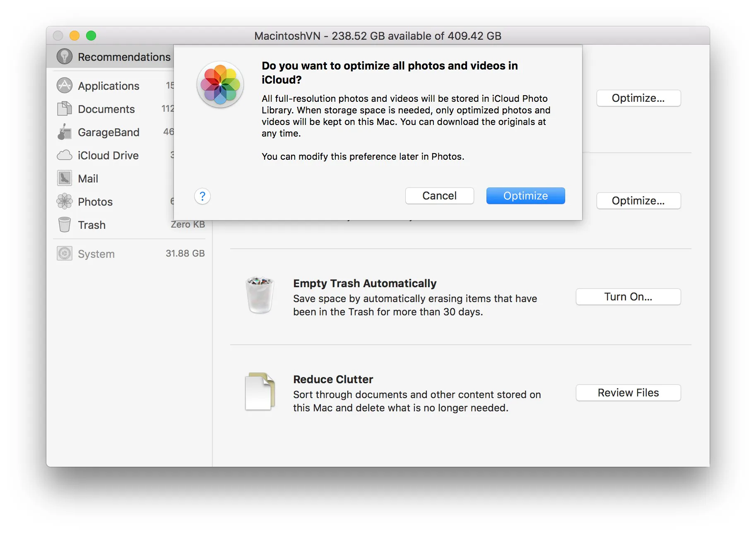Select the Photos flower icon in sidebar
This screenshot has width=756, height=533.
click(x=64, y=202)
